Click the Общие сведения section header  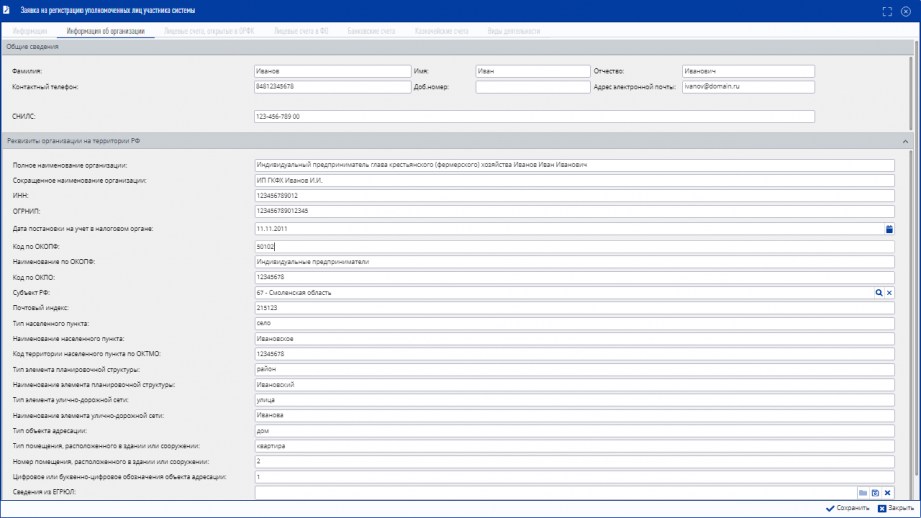point(456,47)
